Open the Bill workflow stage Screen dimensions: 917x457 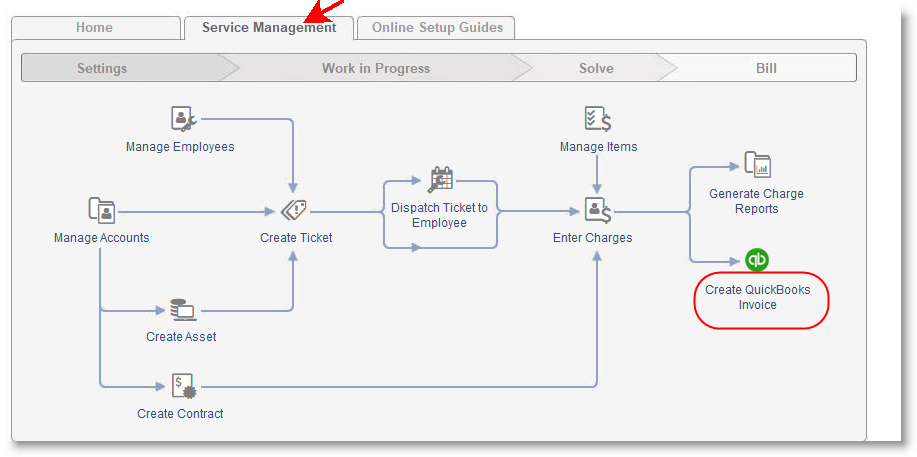coord(766,68)
